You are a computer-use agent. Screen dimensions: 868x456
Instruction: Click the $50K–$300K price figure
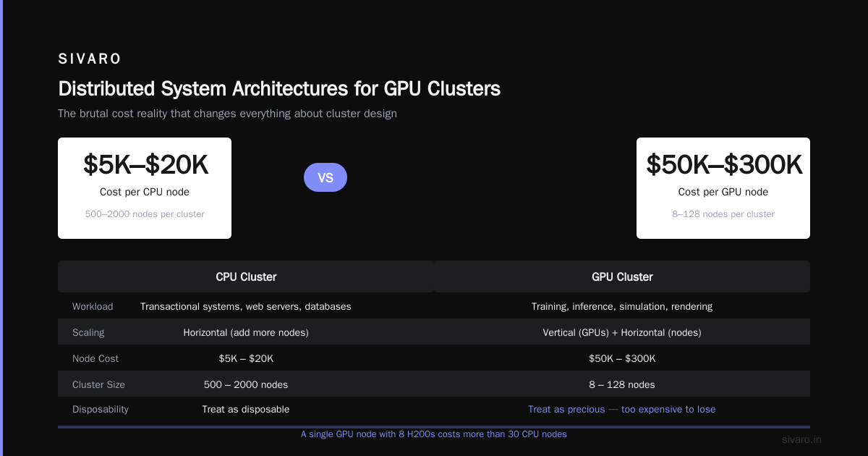[723, 165]
